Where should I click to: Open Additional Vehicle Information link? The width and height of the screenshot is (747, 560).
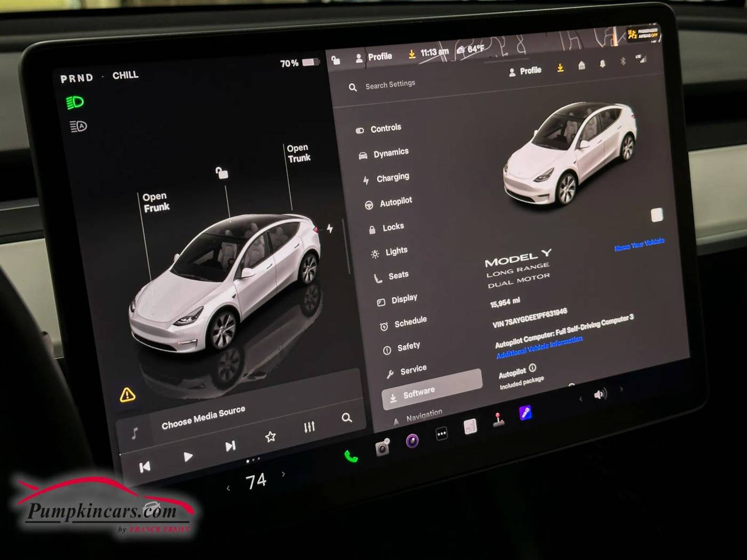[x=539, y=347]
